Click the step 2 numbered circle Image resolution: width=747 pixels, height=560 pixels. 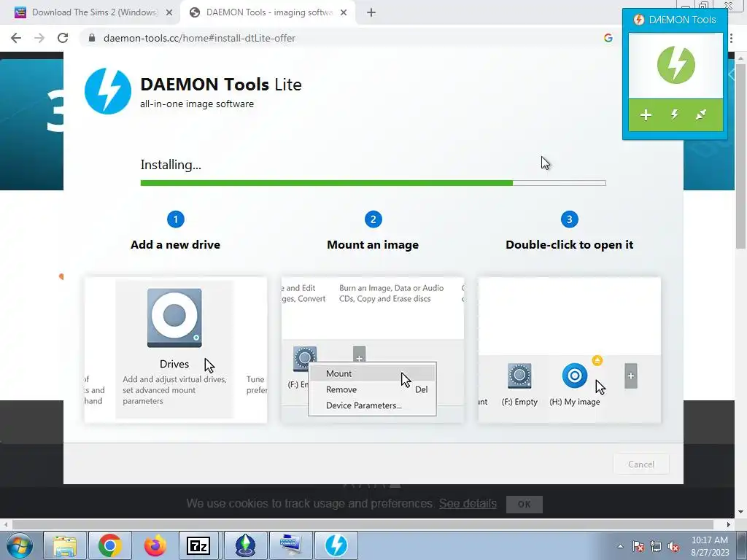pyautogui.click(x=373, y=219)
